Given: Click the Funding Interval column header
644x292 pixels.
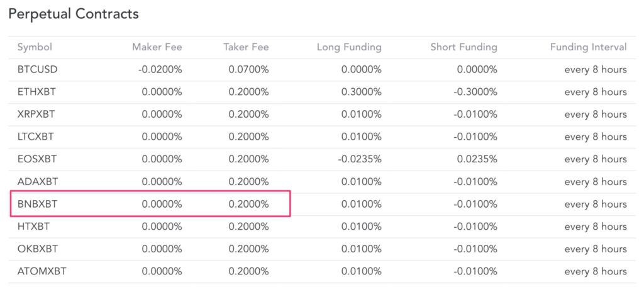Looking at the screenshot, I should 588,47.
